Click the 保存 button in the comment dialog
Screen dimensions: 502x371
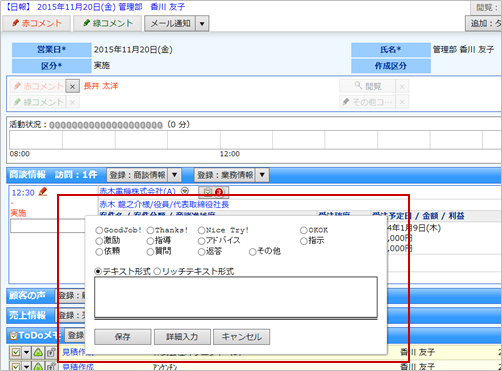coord(123,337)
